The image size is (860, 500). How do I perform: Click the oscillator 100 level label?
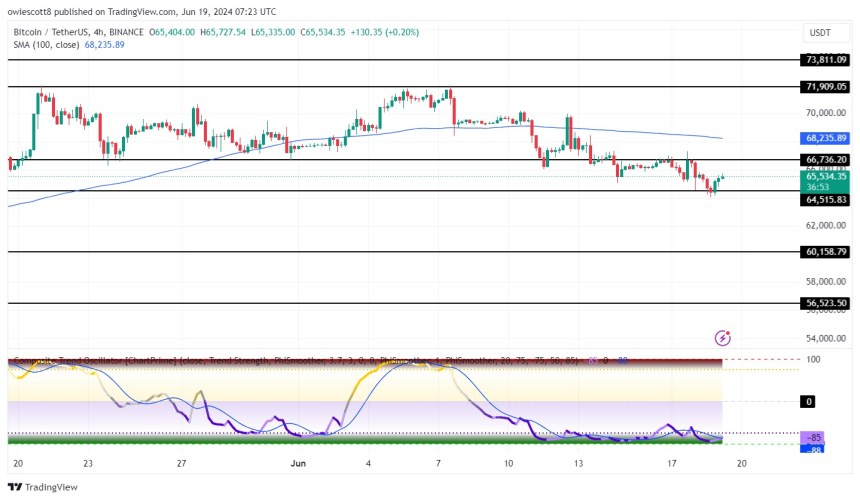coord(814,359)
